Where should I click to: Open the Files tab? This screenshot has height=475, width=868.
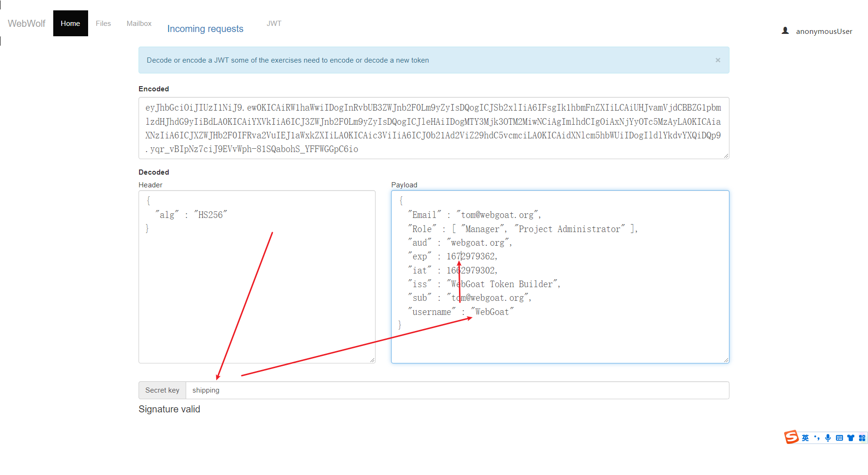pyautogui.click(x=103, y=23)
